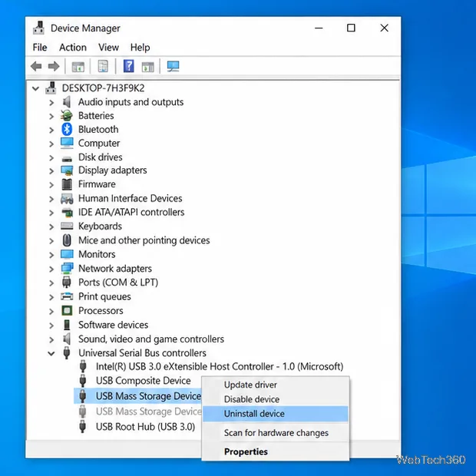Click the Display adapters icon
Screen dimensions: 476x476
67,170
